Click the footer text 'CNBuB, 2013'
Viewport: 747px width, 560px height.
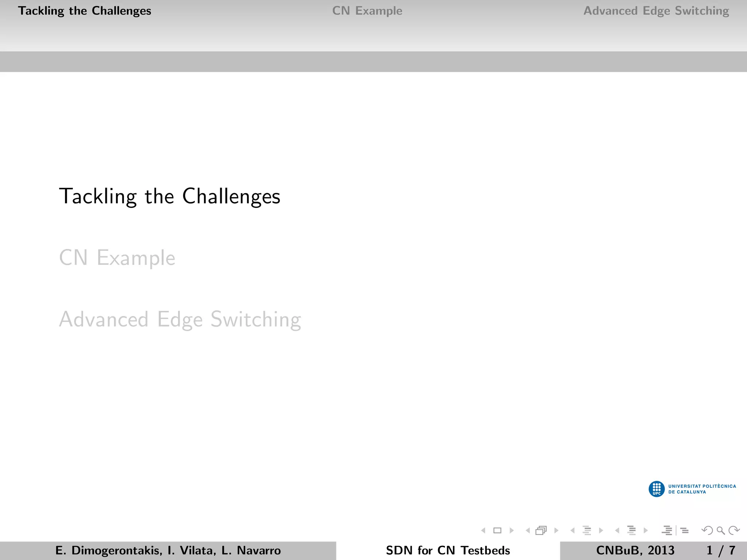coord(635,551)
